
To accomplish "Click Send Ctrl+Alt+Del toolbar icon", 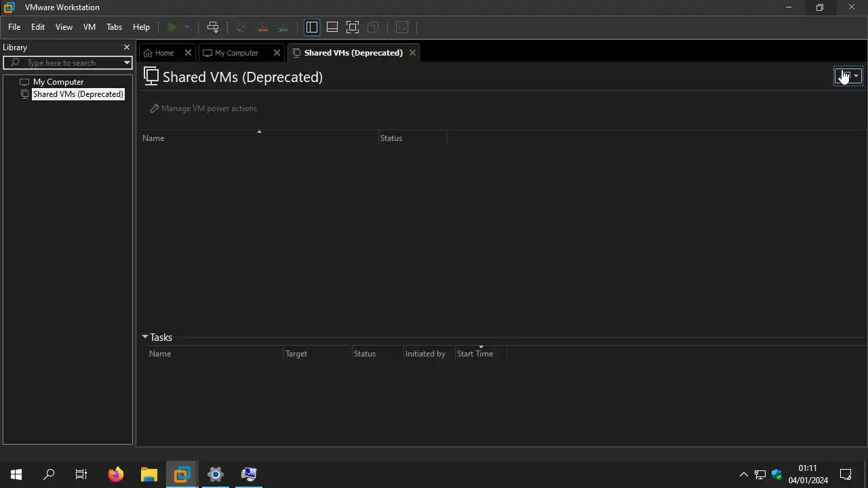I will click(213, 27).
